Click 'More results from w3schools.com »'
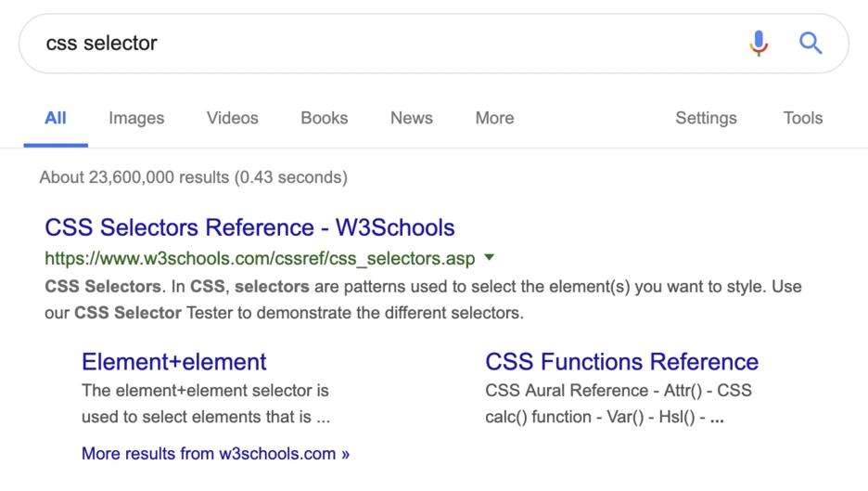This screenshot has width=868, height=491. pyautogui.click(x=215, y=453)
